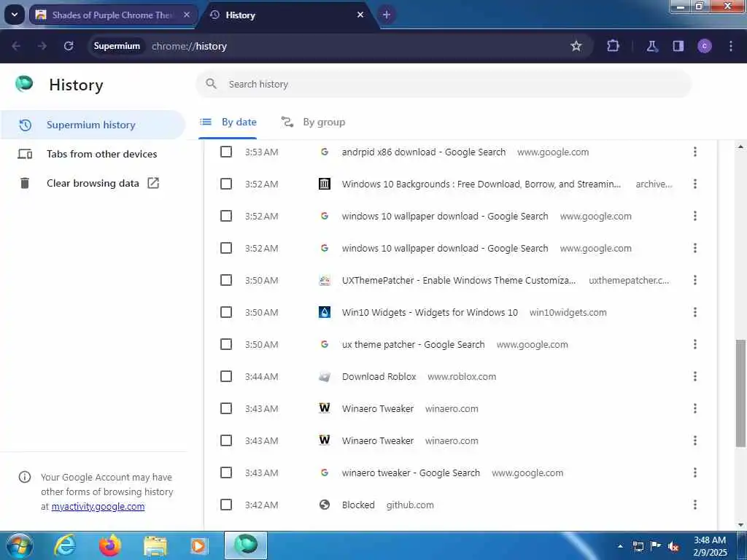Open UXThemePatcher history link
Image resolution: width=747 pixels, height=560 pixels.
pos(458,280)
